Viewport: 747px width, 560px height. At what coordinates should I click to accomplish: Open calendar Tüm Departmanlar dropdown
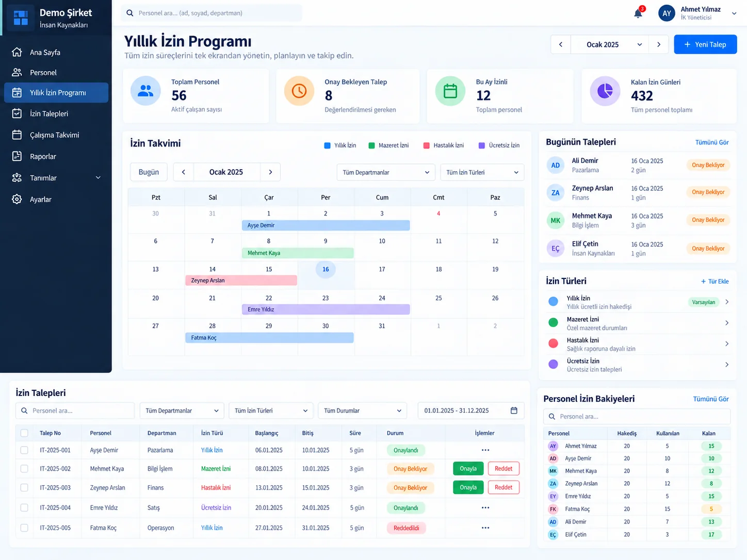click(x=386, y=172)
